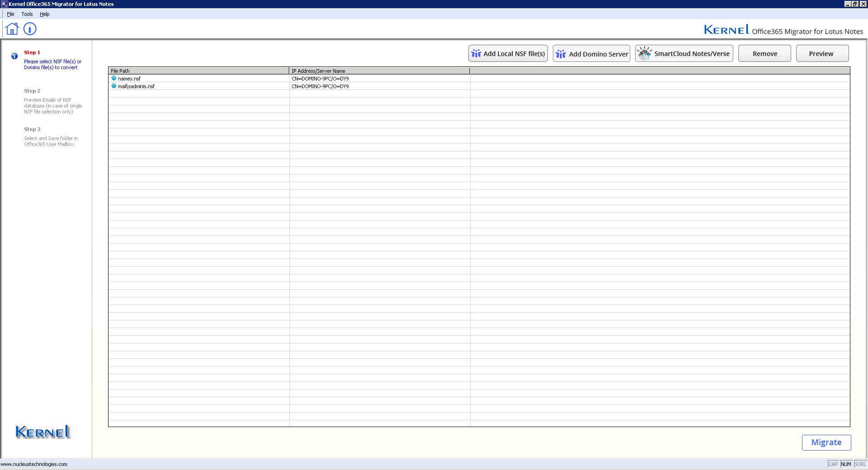Click the NUM indicator in status bar
Viewport: 868px width, 470px height.
(x=846, y=464)
